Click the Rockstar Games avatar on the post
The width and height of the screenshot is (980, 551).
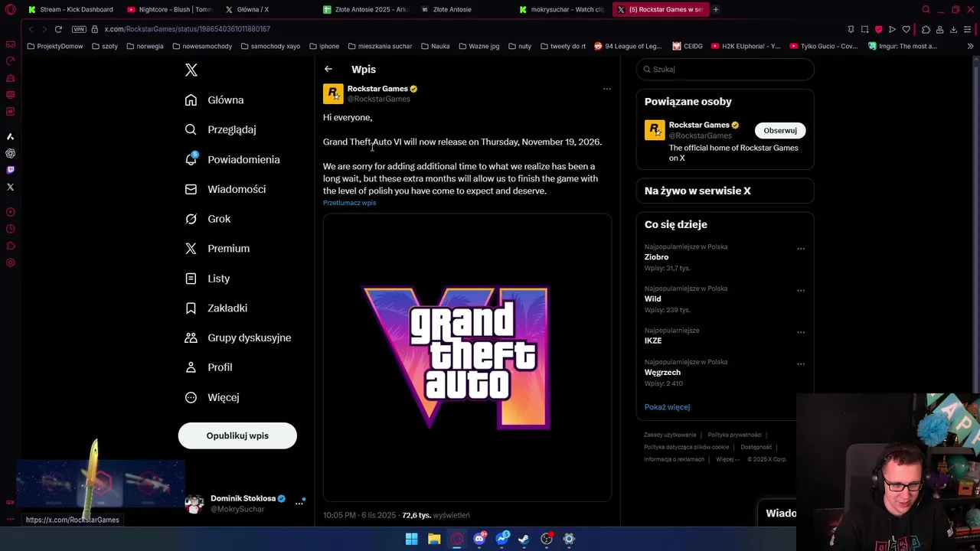tap(333, 93)
